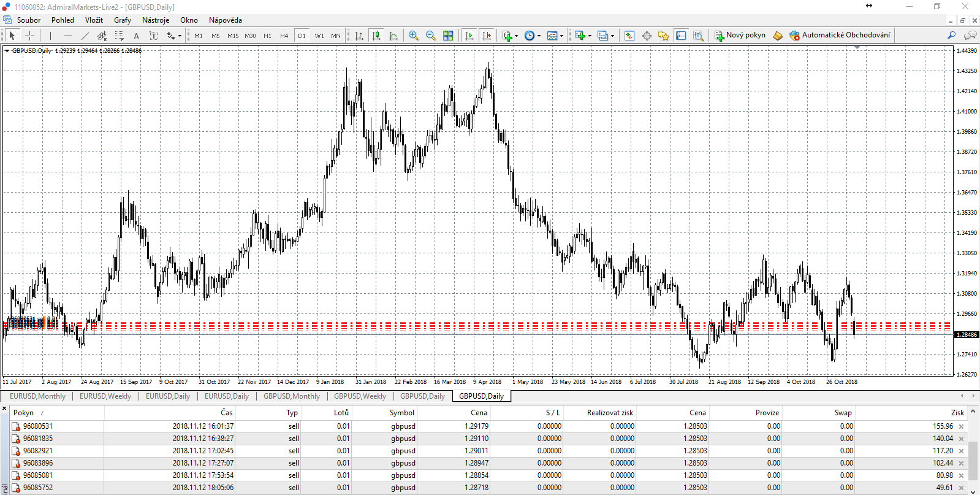This screenshot has height=495, width=980.
Task: Switch to the GBPUSD,Weekly chart tab
Action: click(360, 396)
